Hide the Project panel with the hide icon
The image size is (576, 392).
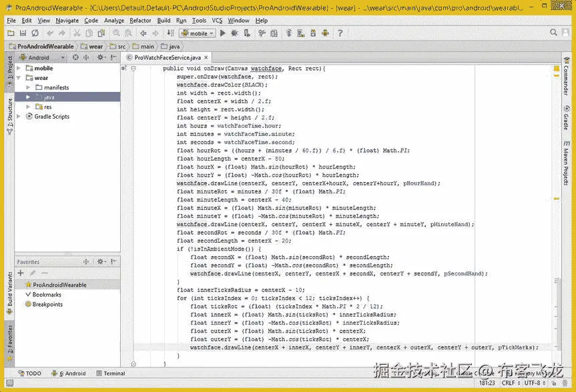tap(113, 57)
